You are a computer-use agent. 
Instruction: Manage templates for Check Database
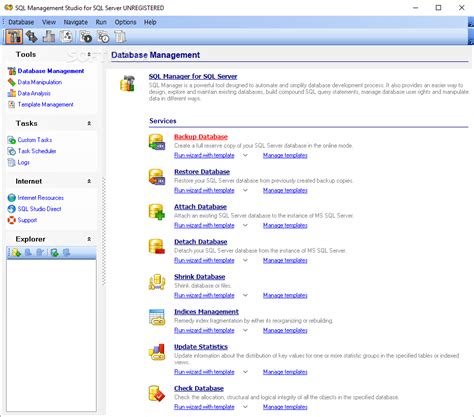point(285,407)
